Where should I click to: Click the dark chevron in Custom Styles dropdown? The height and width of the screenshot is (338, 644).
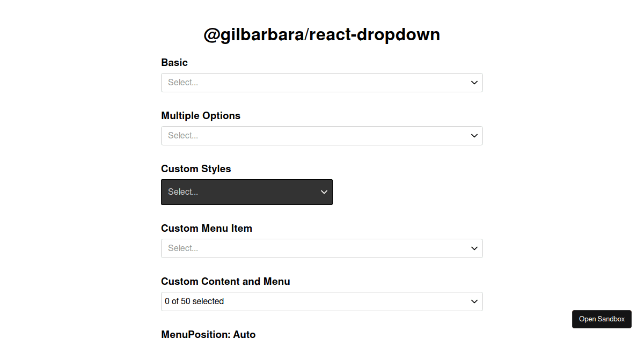324,192
